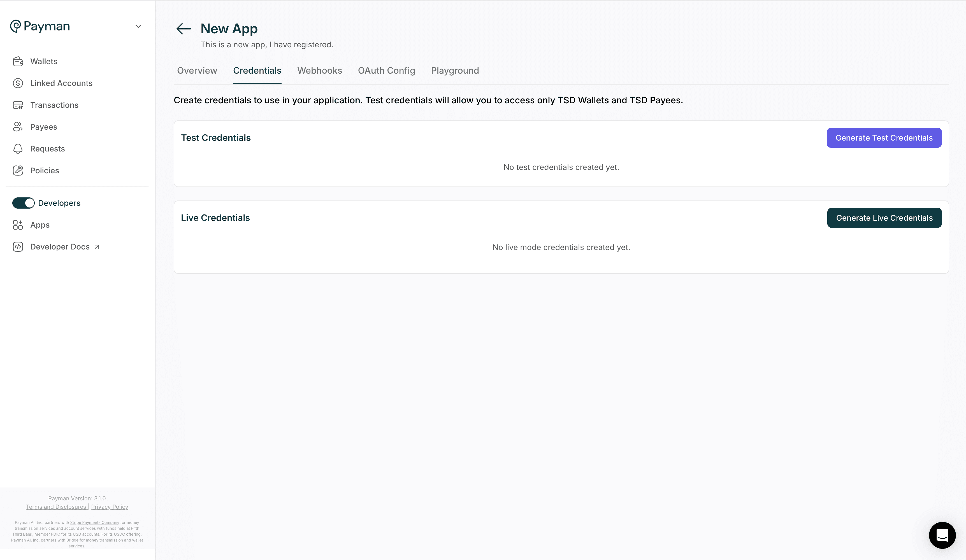Viewport: 966px width, 560px height.
Task: Open the Privacy Policy link
Action: [109, 506]
